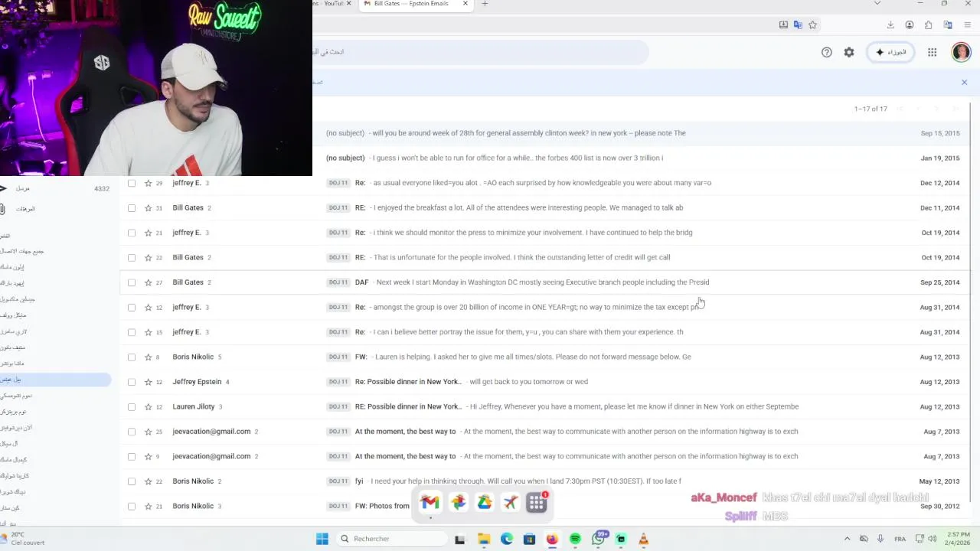This screenshot has height=551, width=980.
Task: Open the browser downloads arrow
Action: [890, 24]
